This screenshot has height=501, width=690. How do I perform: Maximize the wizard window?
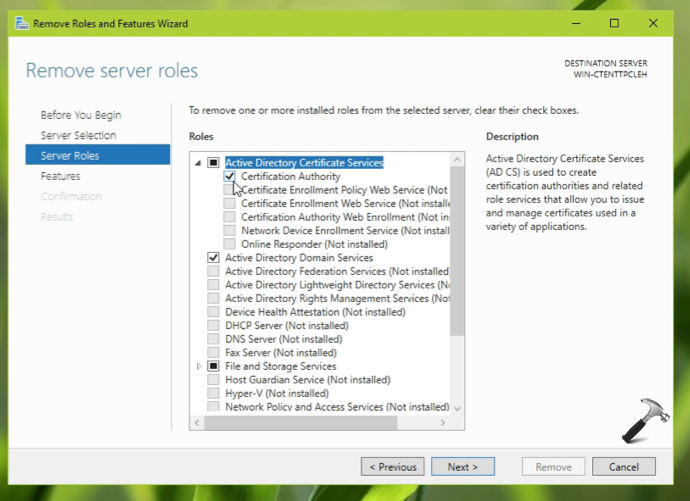614,23
